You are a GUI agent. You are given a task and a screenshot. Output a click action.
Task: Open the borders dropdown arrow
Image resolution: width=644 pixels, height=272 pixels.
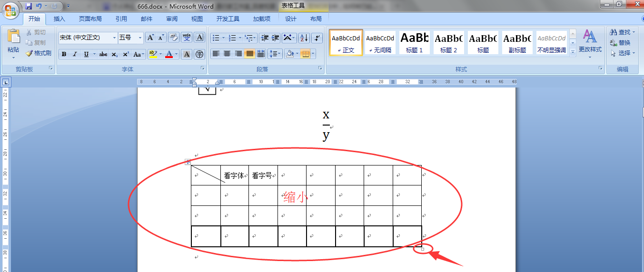pyautogui.click(x=313, y=54)
